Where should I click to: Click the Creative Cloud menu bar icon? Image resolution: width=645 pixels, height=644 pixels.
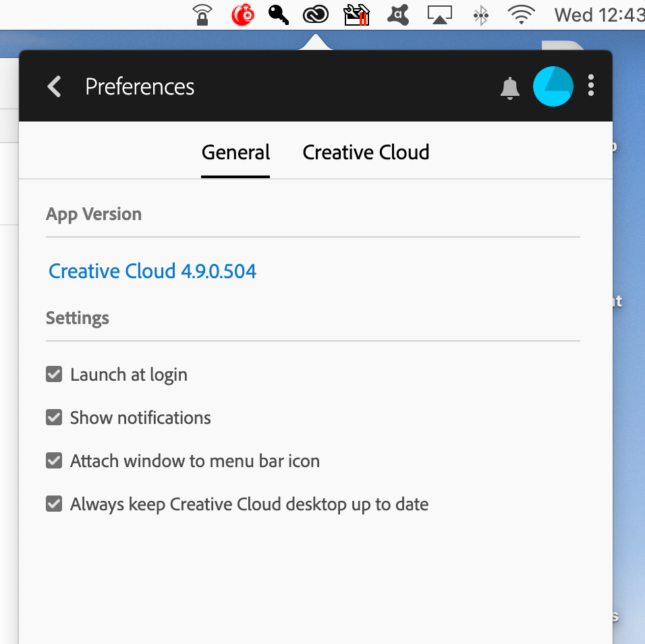coord(316,16)
